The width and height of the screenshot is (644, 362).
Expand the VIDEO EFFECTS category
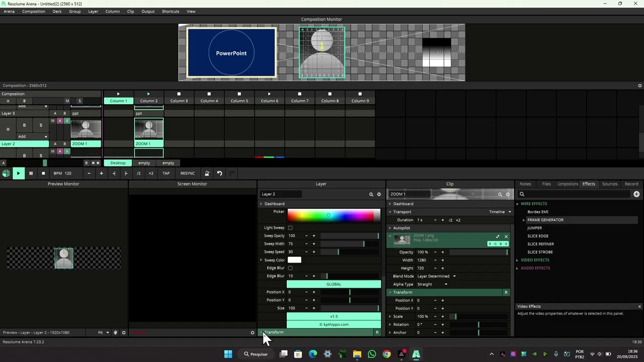click(x=534, y=260)
